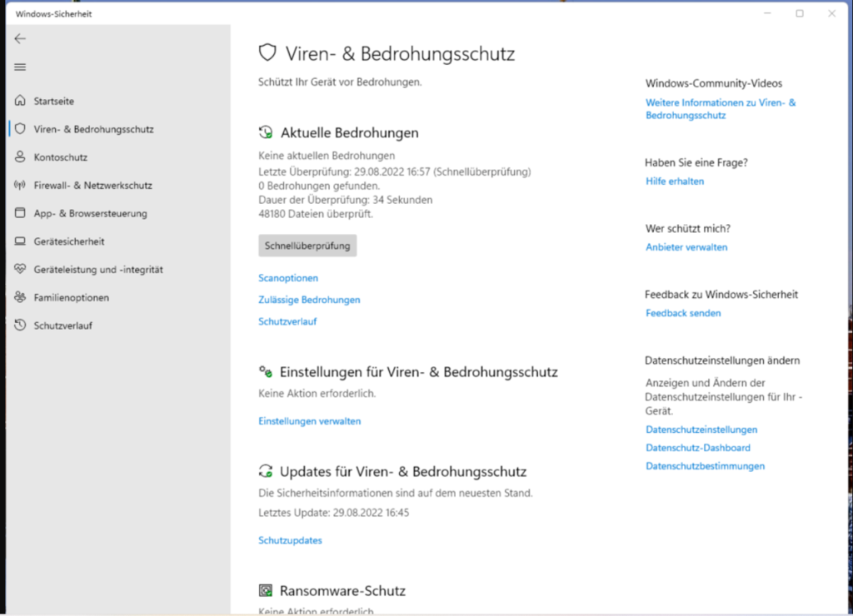Click 'Dauer der Überprüfung: 34 Sekunden' text
The height and width of the screenshot is (616, 853).
[346, 200]
